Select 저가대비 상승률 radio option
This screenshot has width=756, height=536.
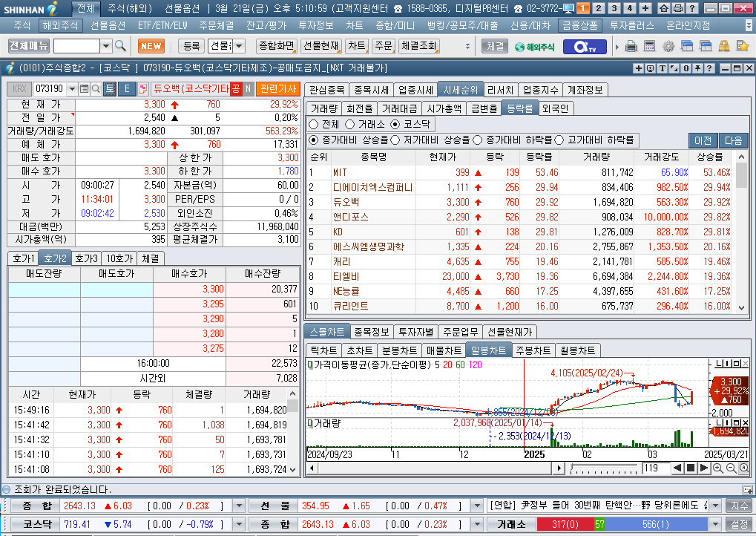395,140
